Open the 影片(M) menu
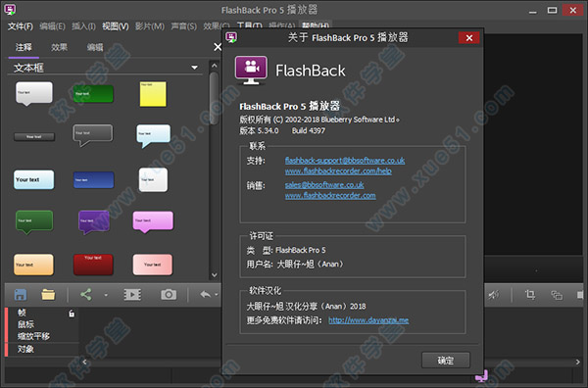588x388 pixels. point(150,26)
